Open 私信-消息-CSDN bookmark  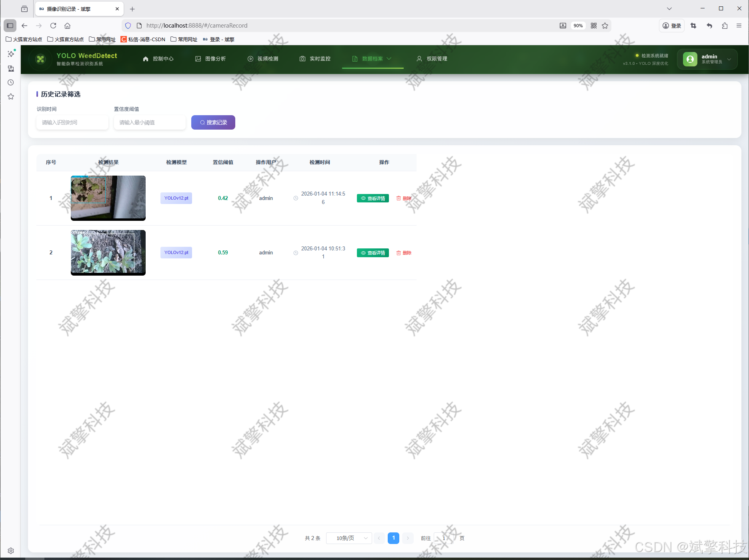(x=143, y=39)
